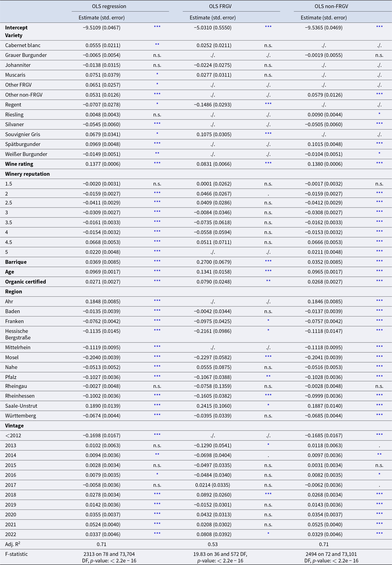The width and height of the screenshot is (392, 565).
Task: Select the Intercept row label
Action: (16, 28)
